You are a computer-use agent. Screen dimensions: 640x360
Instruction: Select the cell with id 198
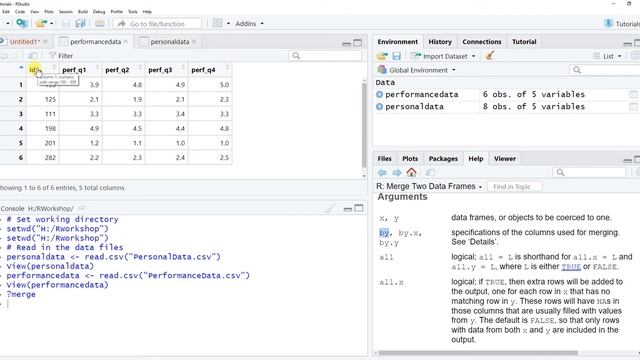43,128
